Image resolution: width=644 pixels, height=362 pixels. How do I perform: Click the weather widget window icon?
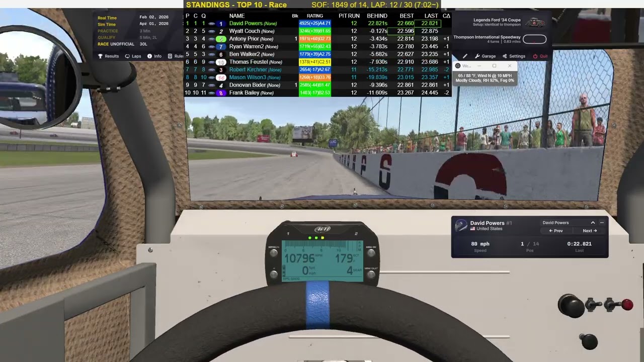[x=457, y=66]
